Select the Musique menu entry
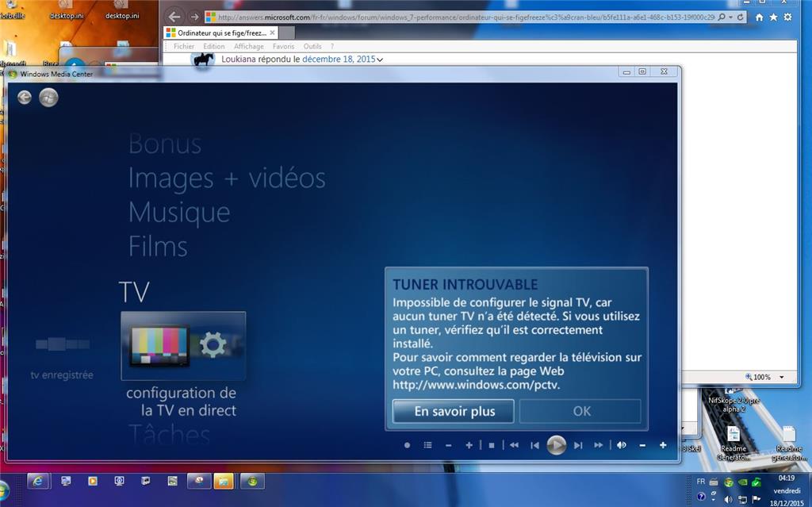Screen dimensions: 812x507 point(179,213)
